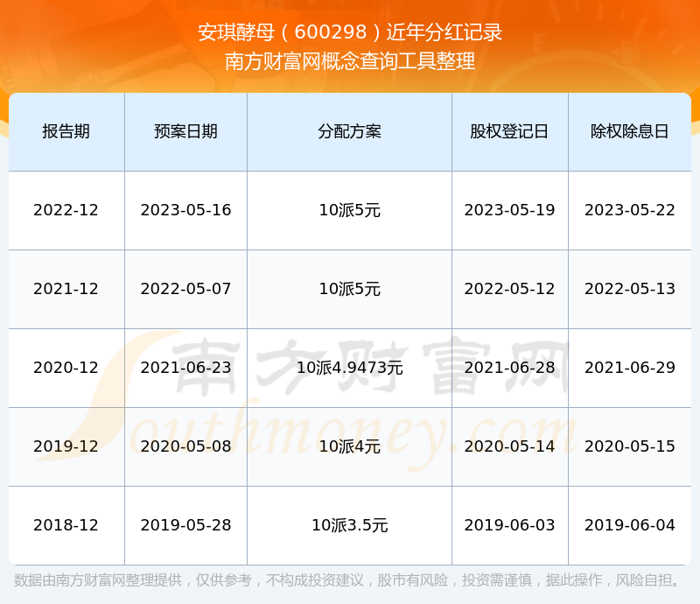Select report period cell 2018-12
Image resolution: width=700 pixels, height=604 pixels.
(66, 525)
